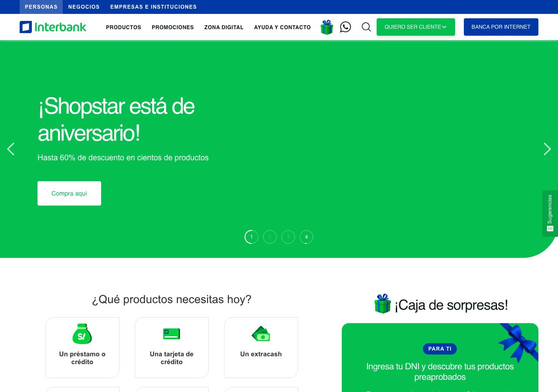Go to previous carousel slide arrow
Screen dimensions: 558x392
(x=11, y=149)
